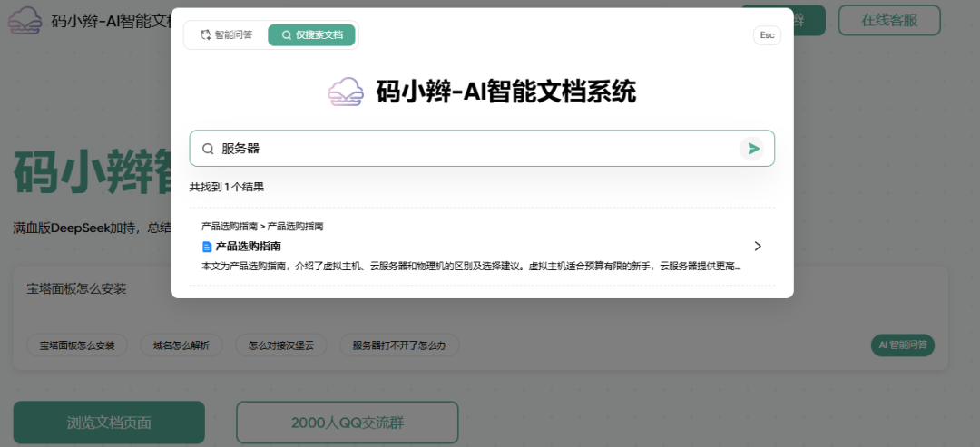
Task: Click the 共找到 1 个结果 text
Action: (227, 187)
